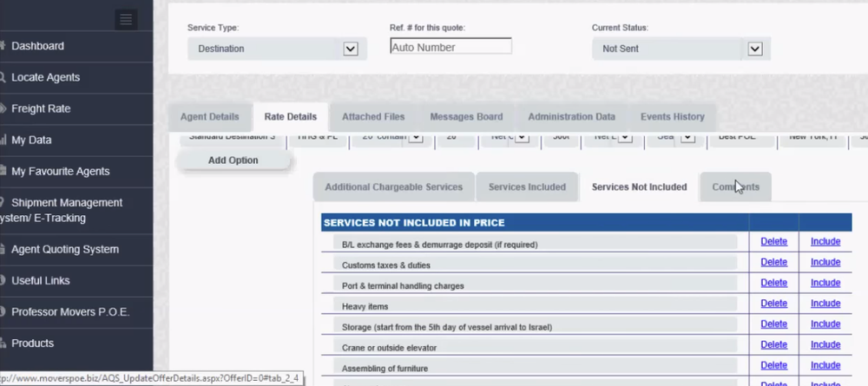Open Shipment Management System/ E-Tracking
868x386 pixels.
[x=61, y=210]
